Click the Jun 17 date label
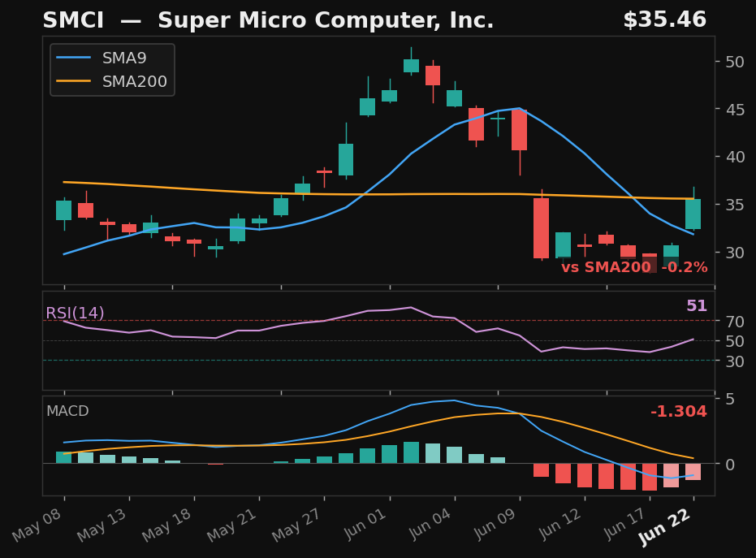756x558 pixels. (x=625, y=523)
